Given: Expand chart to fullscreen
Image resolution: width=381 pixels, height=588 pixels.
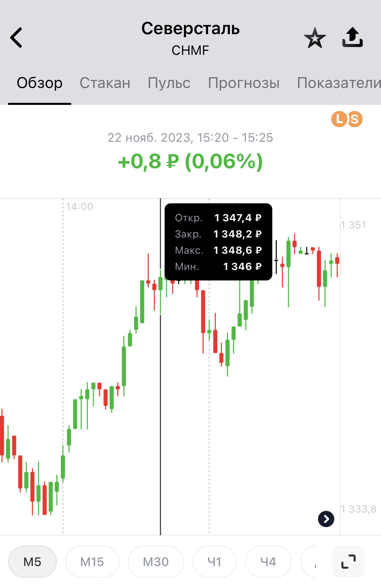Looking at the screenshot, I should 348,562.
